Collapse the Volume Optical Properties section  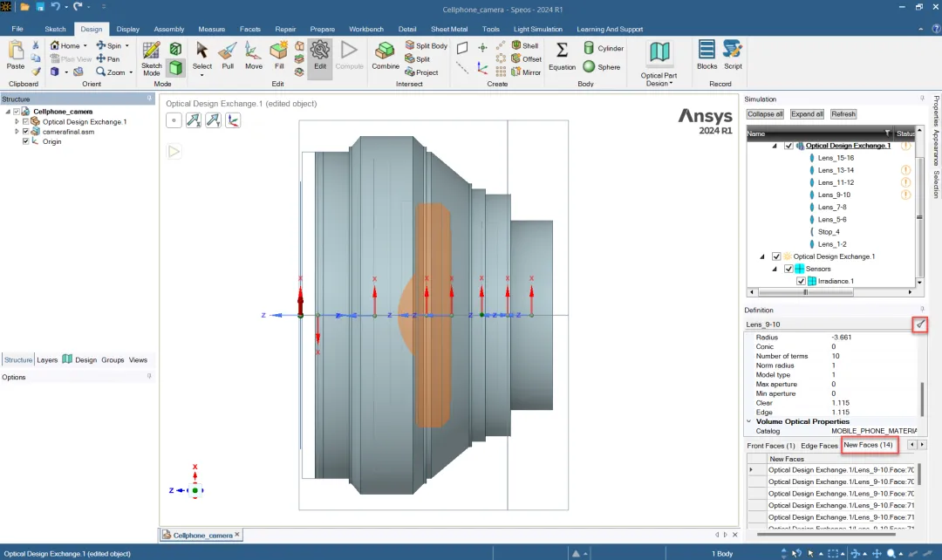[x=748, y=422]
